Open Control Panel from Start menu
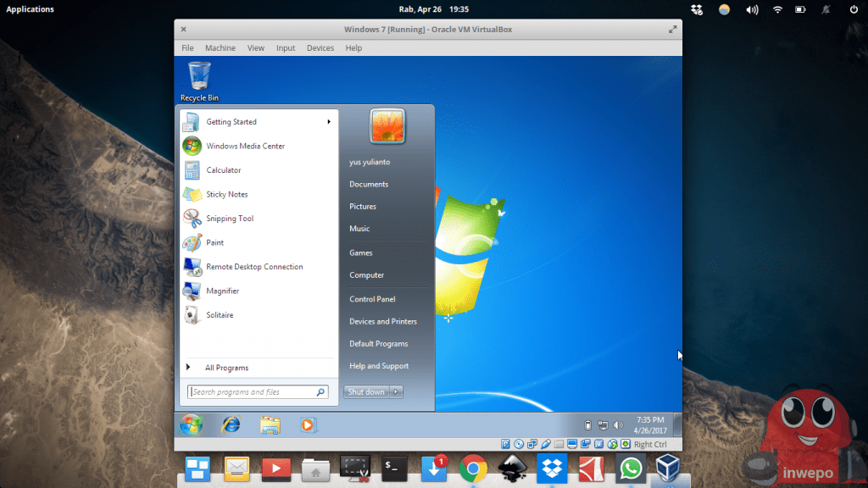This screenshot has height=488, width=868. click(372, 299)
